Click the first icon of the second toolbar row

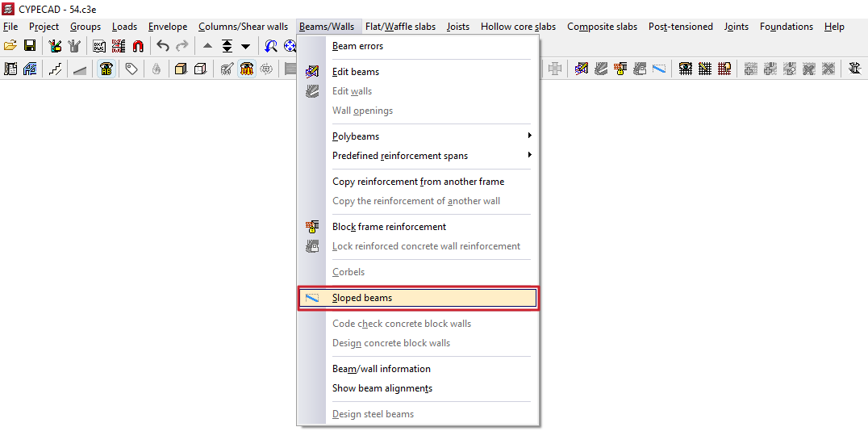[x=10, y=69]
